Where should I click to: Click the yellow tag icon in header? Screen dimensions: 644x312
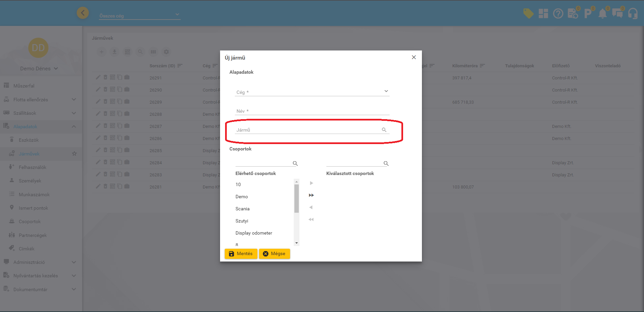point(528,13)
